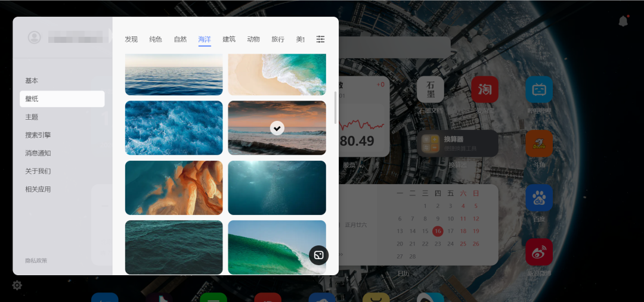Switch to the 纯色 wallpaper tab
This screenshot has width=644, height=302.
[156, 39]
